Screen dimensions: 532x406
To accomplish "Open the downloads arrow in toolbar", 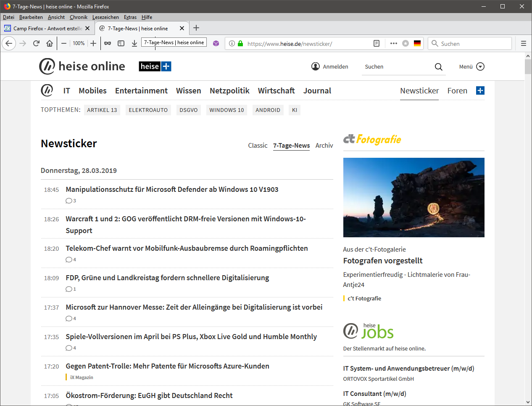I will (x=134, y=43).
